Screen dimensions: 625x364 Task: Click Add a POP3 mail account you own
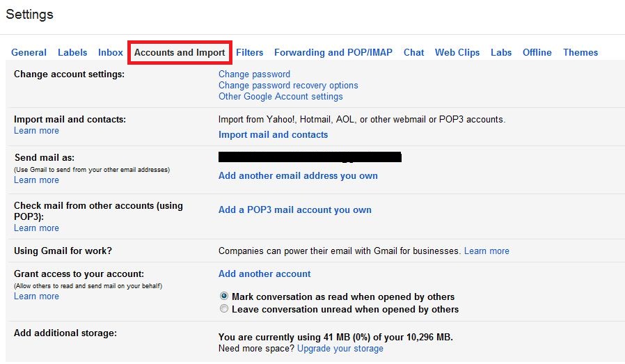point(295,209)
